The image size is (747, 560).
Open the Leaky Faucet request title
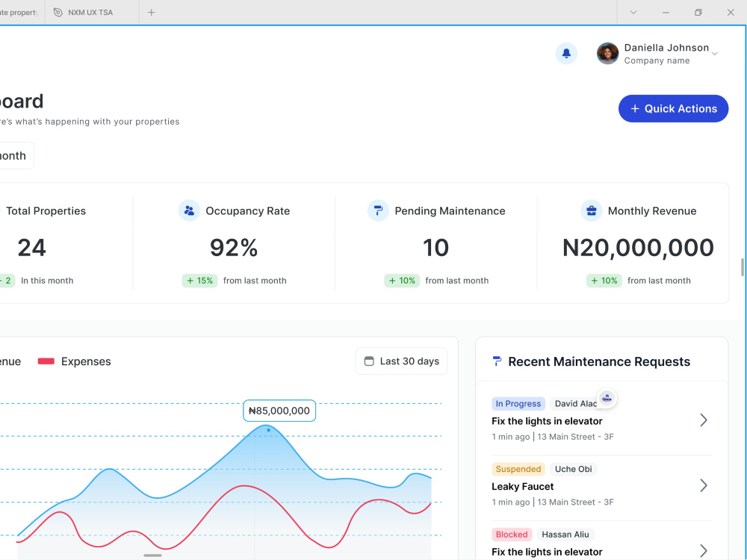pos(523,487)
